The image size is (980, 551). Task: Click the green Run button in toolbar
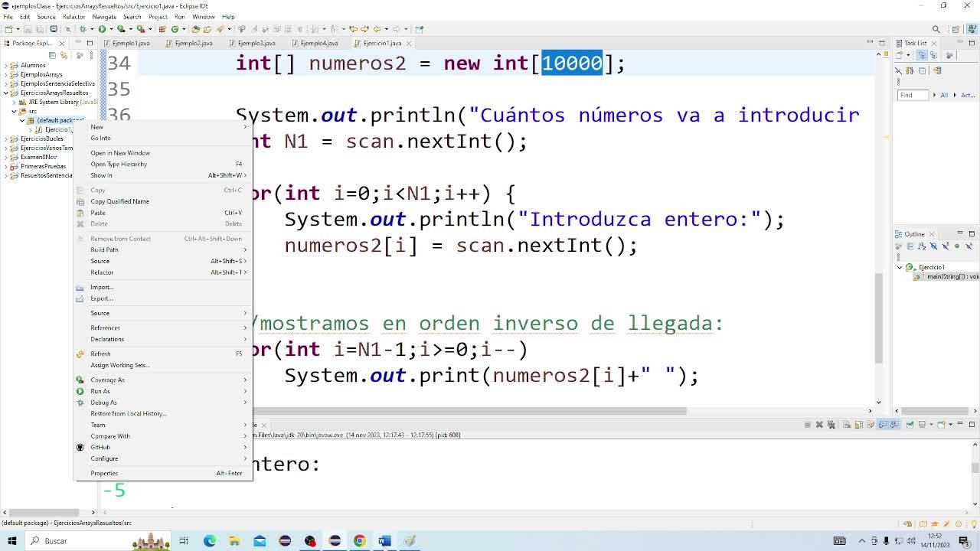pyautogui.click(x=101, y=29)
